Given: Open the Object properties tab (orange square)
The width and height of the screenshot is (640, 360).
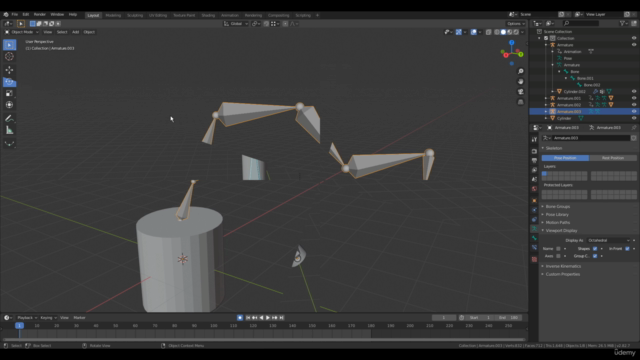Looking at the screenshot, I should coord(534,201).
